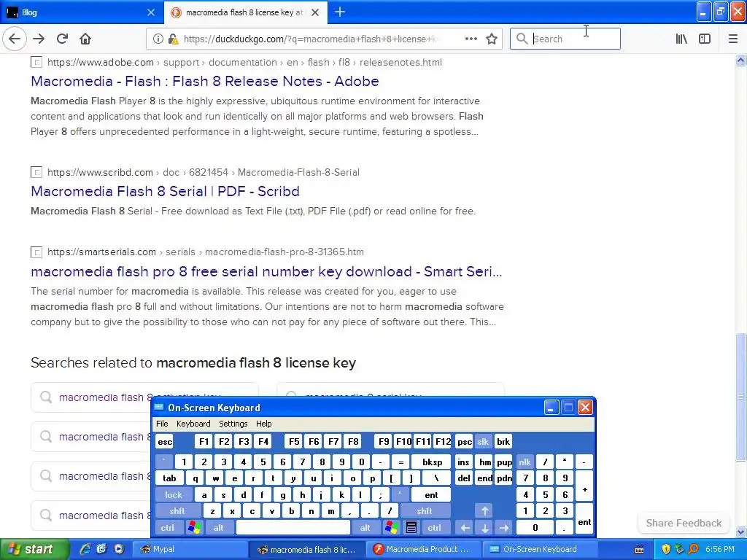Click the spacebar on On-Screen Keyboard
The height and width of the screenshot is (560, 747).
pyautogui.click(x=293, y=528)
